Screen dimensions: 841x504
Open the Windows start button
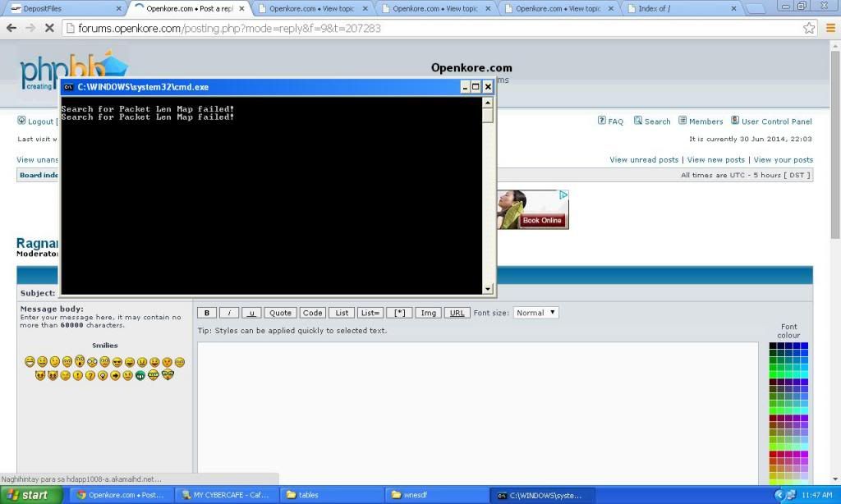[x=31, y=495]
